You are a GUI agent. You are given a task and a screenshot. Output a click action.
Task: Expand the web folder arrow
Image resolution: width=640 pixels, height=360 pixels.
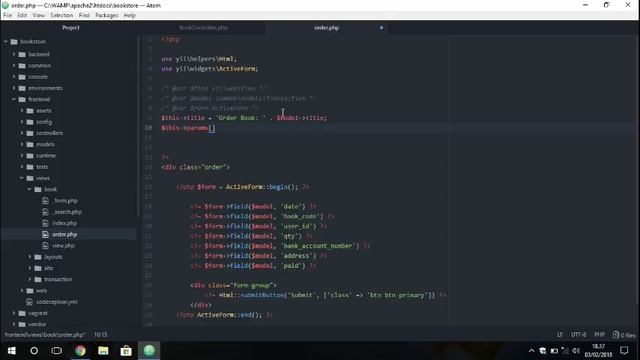coord(22,291)
